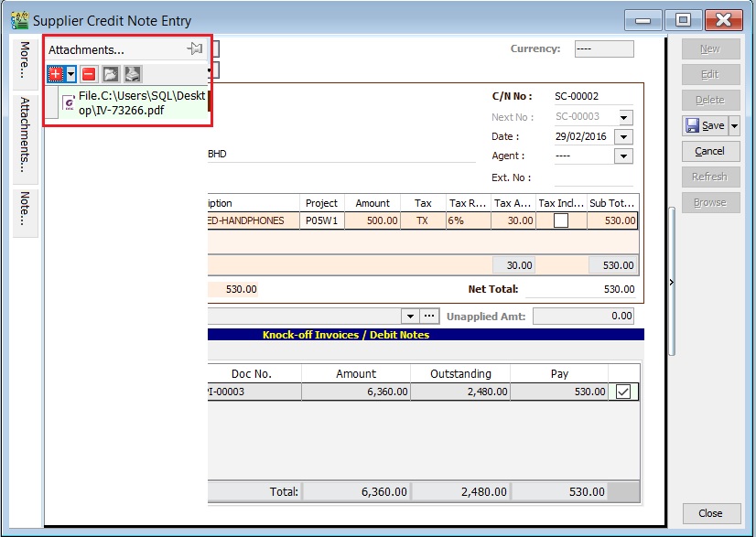Click inside the Unapplied Amt field

click(586, 316)
